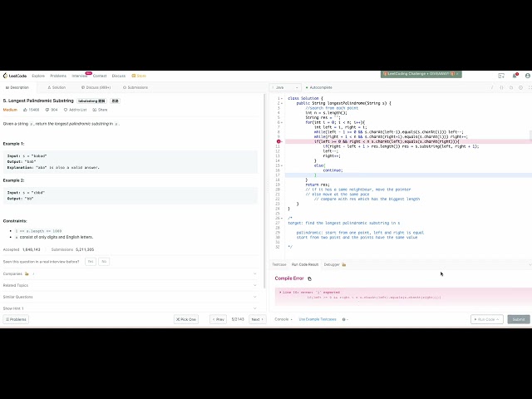The width and height of the screenshot is (532, 399).
Task: Click the labuladong tag next to title
Action: coord(91,101)
